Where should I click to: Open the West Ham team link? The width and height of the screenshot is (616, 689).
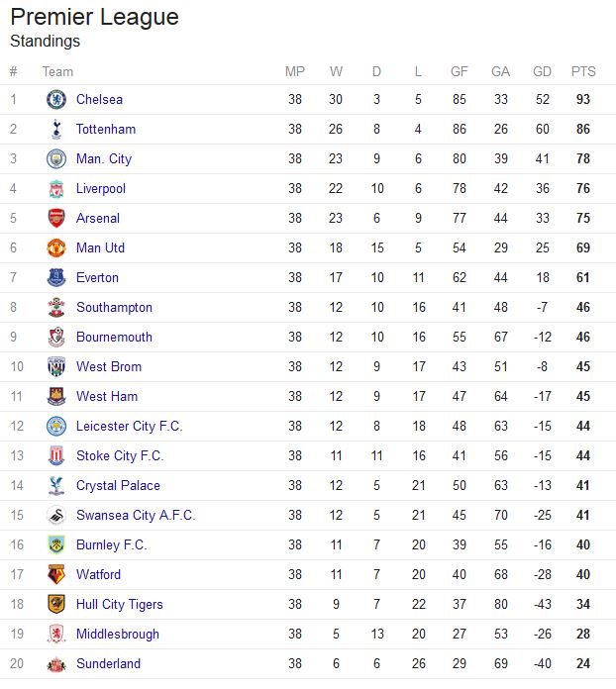(x=107, y=396)
